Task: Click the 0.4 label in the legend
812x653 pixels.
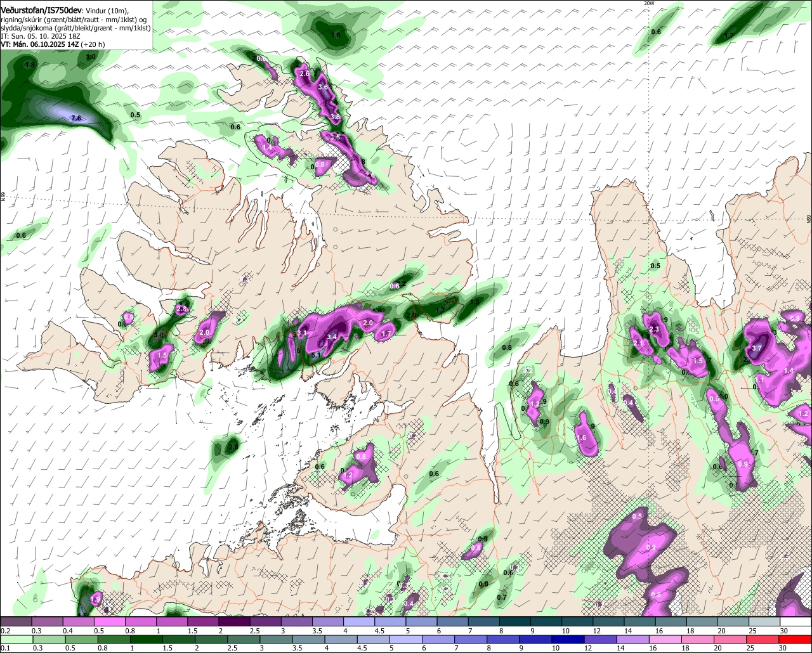Action: tap(68, 631)
